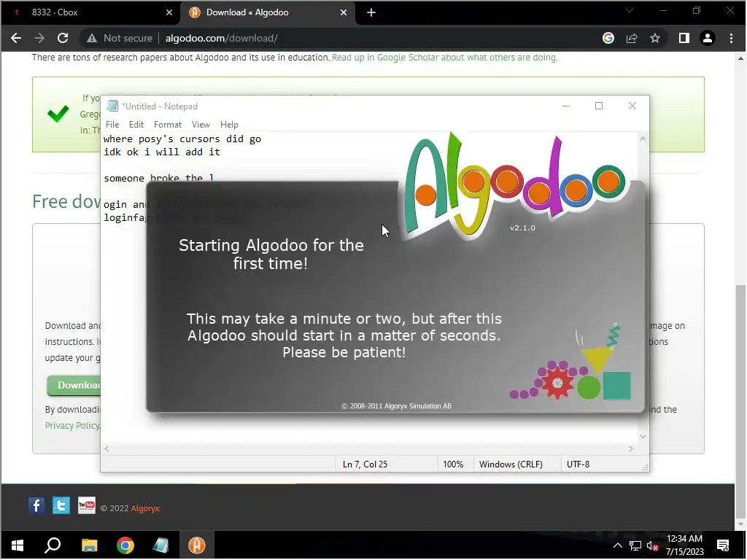747x560 pixels.
Task: Open Google icon in address bar
Action: (608, 38)
